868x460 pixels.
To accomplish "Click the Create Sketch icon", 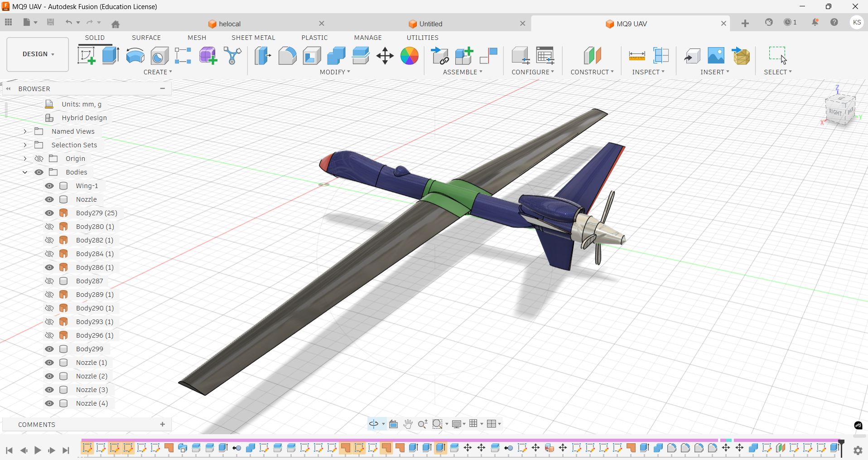I will point(86,56).
